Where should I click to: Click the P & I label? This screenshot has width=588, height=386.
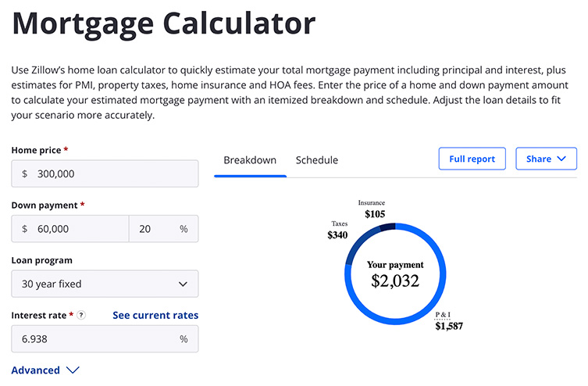point(443,316)
